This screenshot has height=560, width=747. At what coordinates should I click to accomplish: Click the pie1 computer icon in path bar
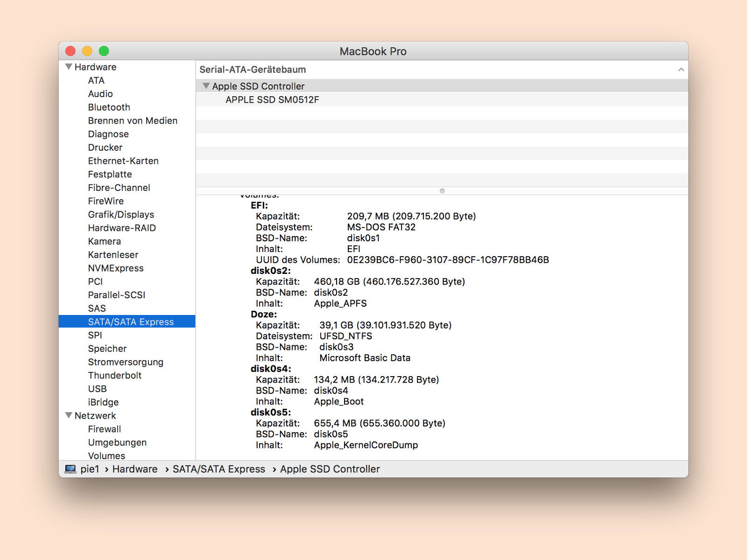[70, 469]
